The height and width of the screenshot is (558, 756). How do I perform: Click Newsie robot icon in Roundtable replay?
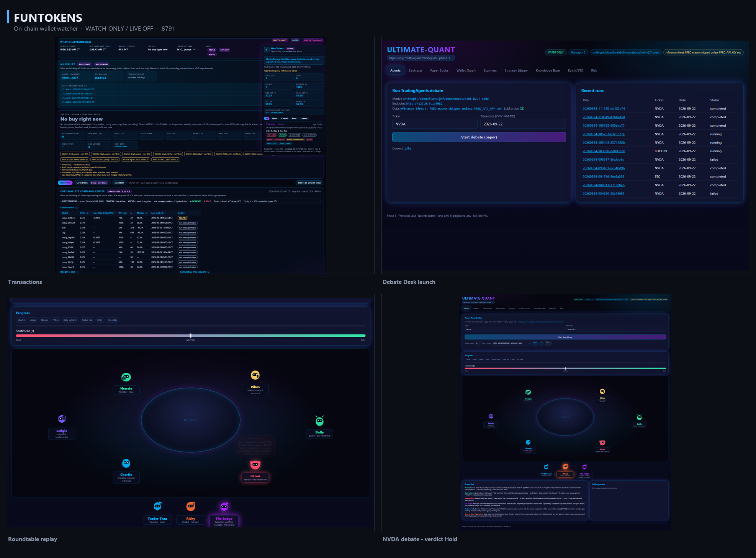(126, 377)
